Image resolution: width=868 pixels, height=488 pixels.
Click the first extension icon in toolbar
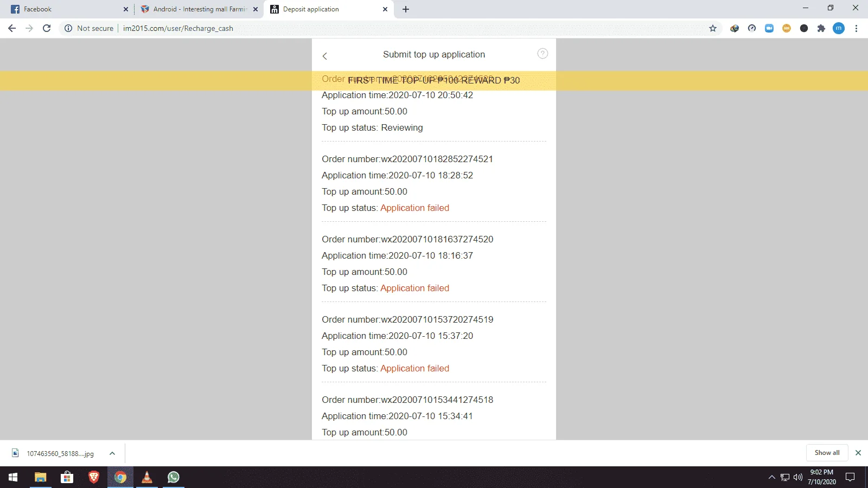tap(735, 28)
